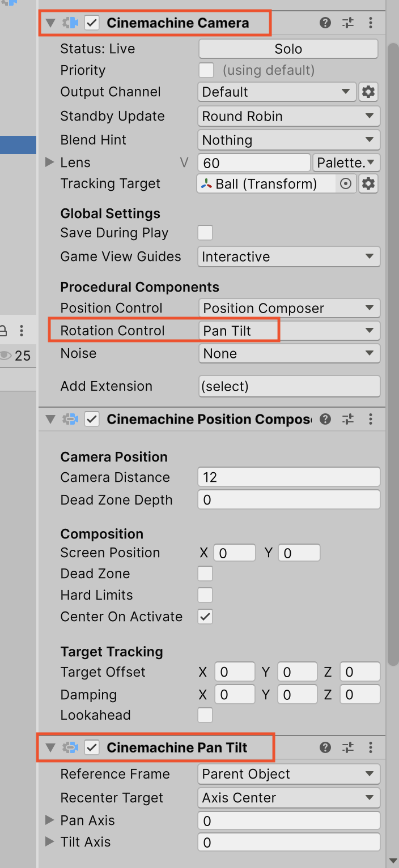This screenshot has width=399, height=868.
Task: Open the Cinemachine Pan Tilt kebab menu
Action: pyautogui.click(x=371, y=747)
